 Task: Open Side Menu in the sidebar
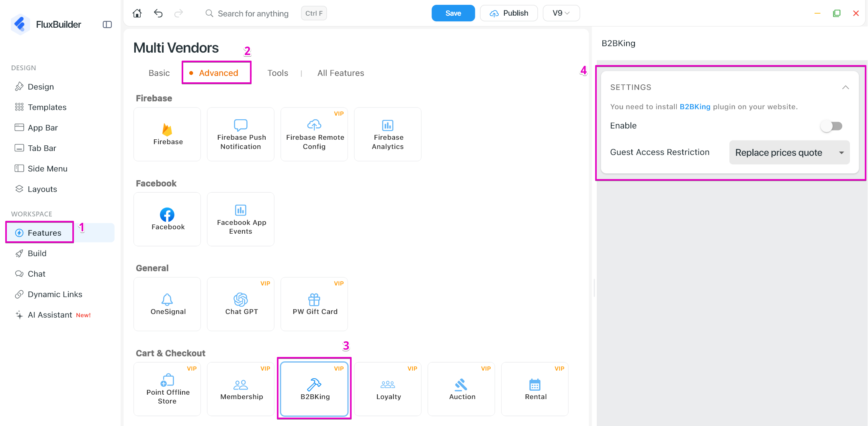tap(60, 169)
